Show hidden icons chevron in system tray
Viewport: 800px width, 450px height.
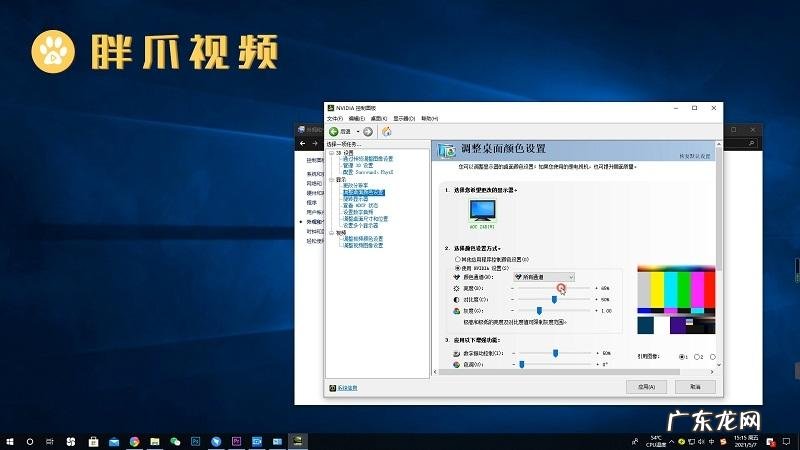(x=672, y=441)
